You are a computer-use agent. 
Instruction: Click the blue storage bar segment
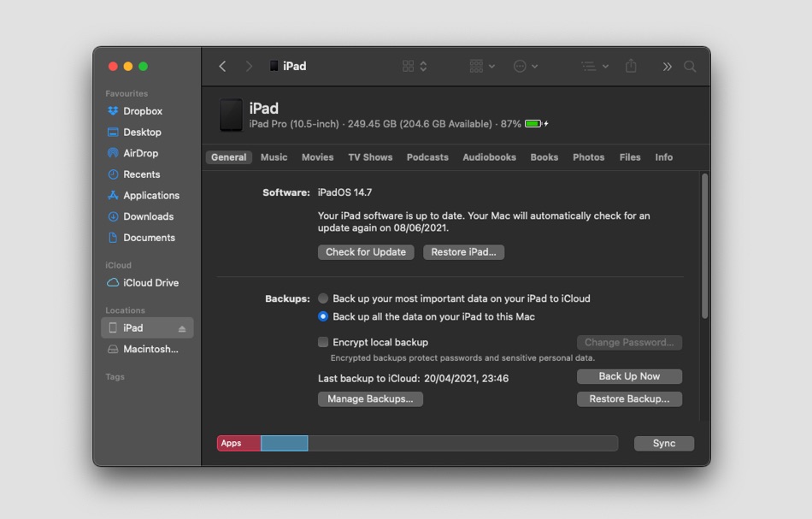(x=285, y=444)
